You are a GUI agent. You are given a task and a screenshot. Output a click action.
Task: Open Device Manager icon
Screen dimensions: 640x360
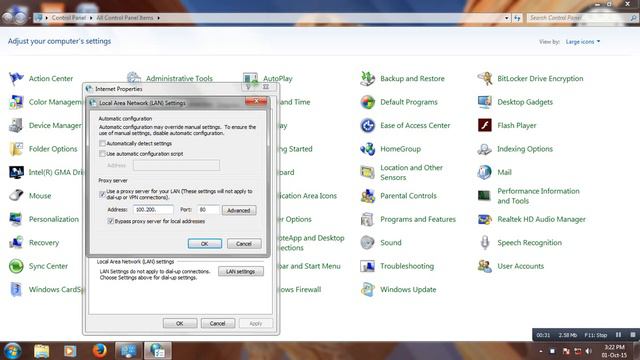click(16, 125)
